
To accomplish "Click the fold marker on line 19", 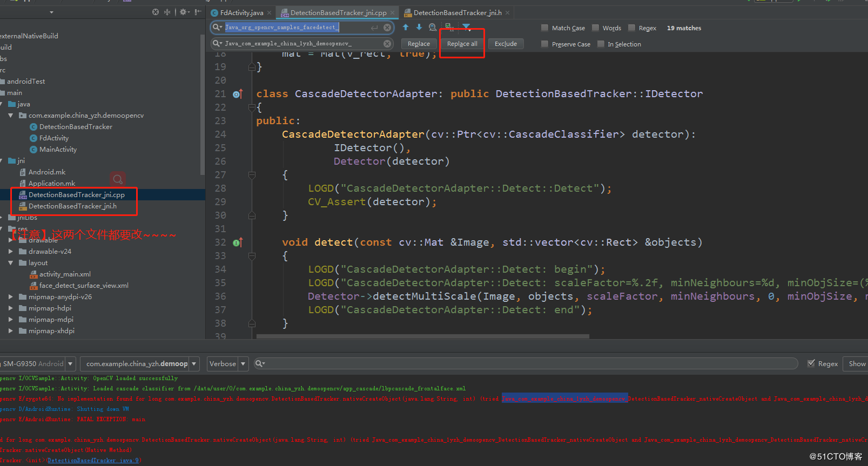I will click(x=252, y=67).
